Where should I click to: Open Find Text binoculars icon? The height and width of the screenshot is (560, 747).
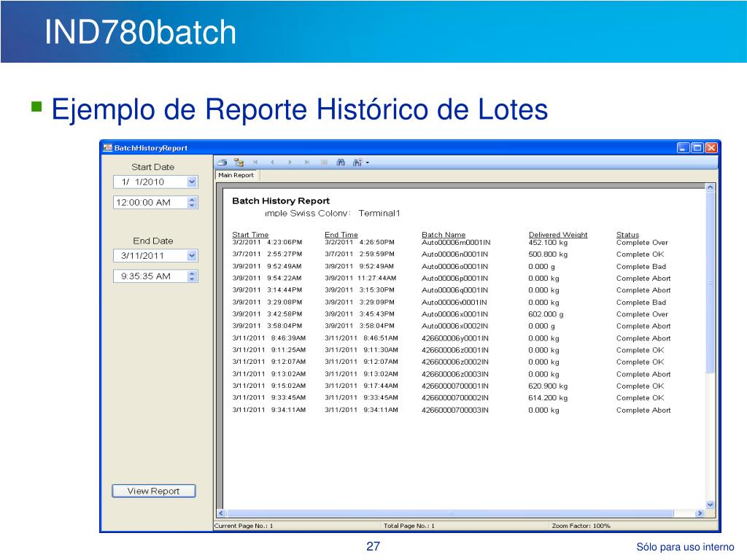tap(341, 163)
